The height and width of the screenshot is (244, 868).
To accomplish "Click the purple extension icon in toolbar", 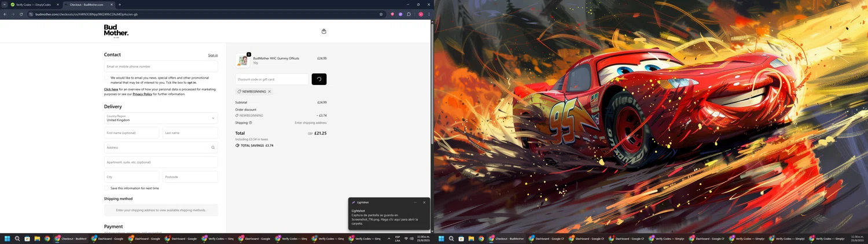I will pyautogui.click(x=400, y=14).
